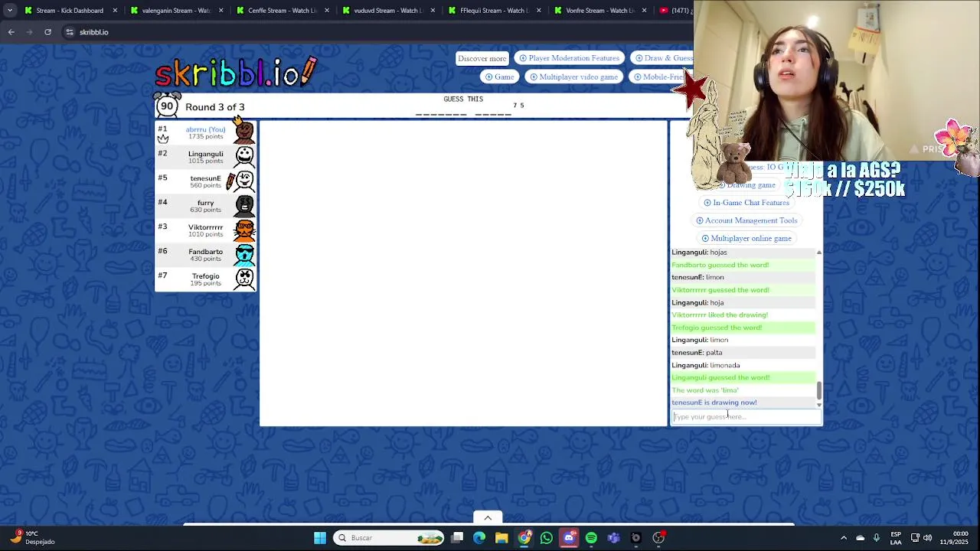The width and height of the screenshot is (980, 551).
Task: Open the ESP LAA language switcher
Action: click(896, 538)
